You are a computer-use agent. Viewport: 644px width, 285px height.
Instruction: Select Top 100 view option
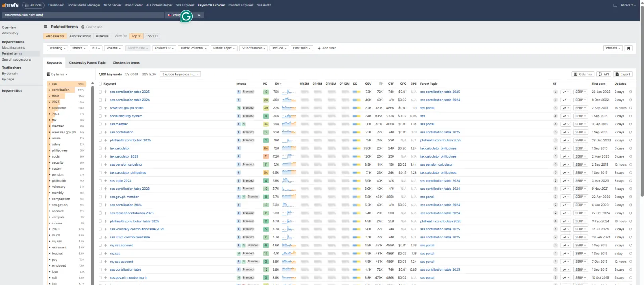[x=152, y=36]
